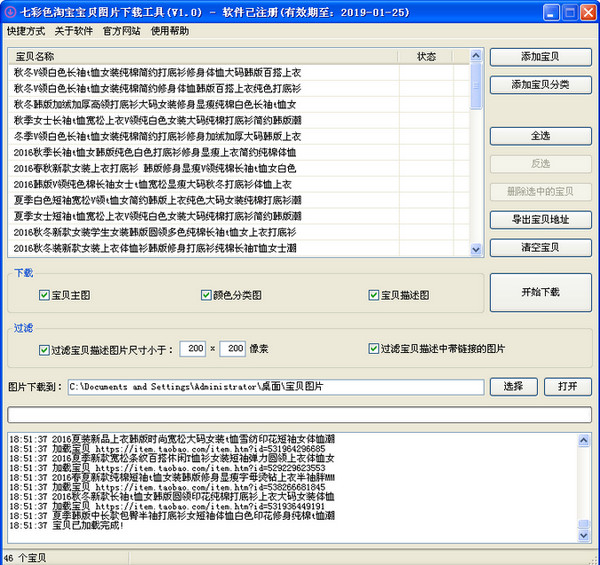Click the item list's scrollbar thumb
The image size is (600, 565).
(476, 86)
